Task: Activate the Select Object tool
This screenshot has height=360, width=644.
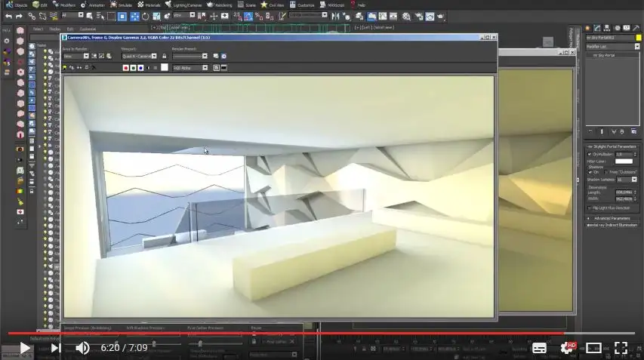Action: (x=90, y=17)
